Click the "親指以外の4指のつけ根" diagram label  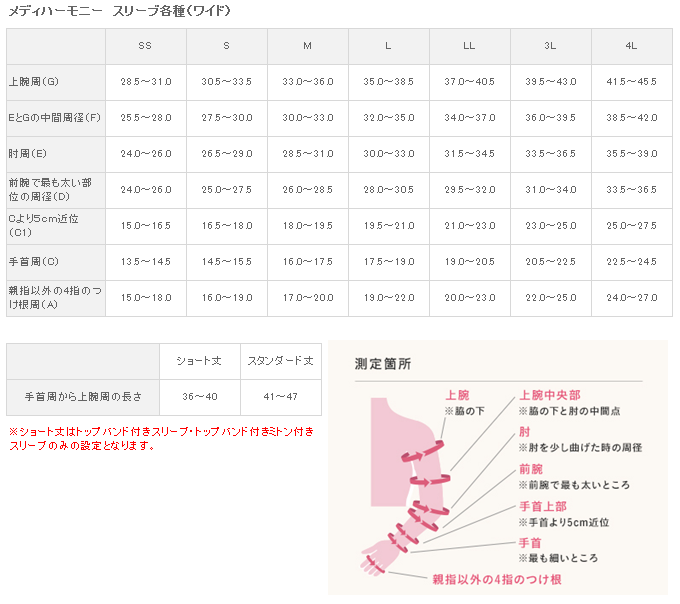pyautogui.click(x=497, y=580)
